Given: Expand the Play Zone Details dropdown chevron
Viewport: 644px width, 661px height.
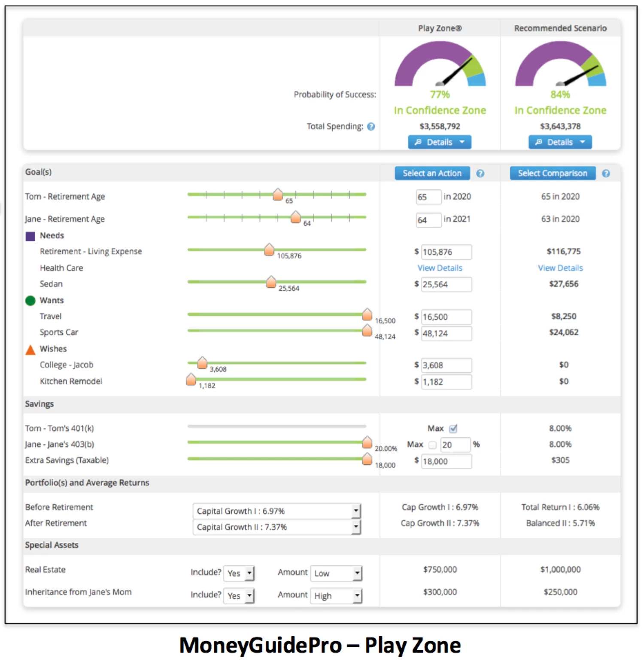Looking at the screenshot, I should coord(462,142).
